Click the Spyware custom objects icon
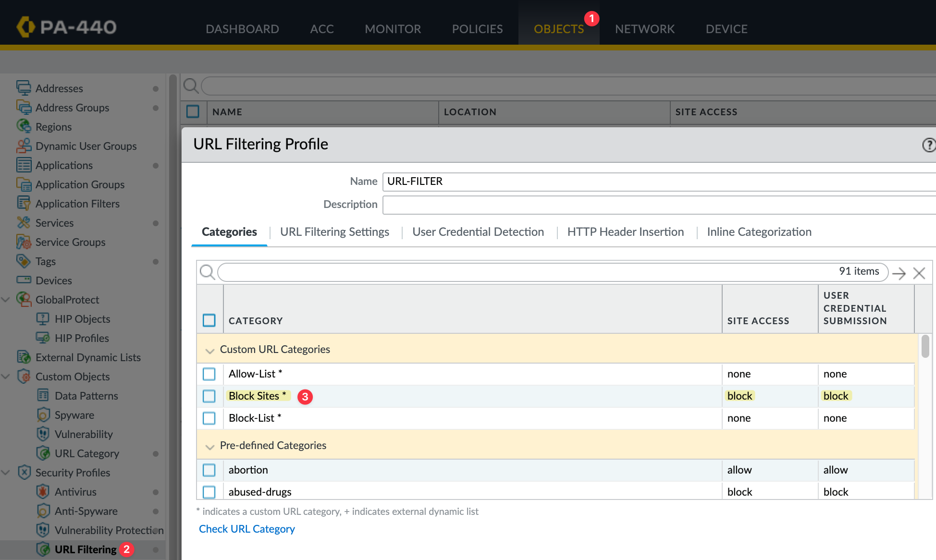The width and height of the screenshot is (936, 560). tap(43, 414)
